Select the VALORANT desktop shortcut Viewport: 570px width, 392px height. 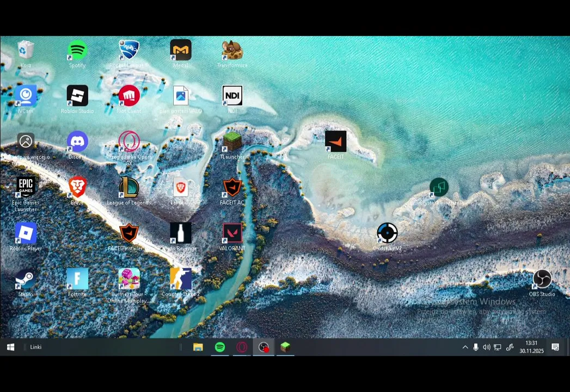[232, 232]
